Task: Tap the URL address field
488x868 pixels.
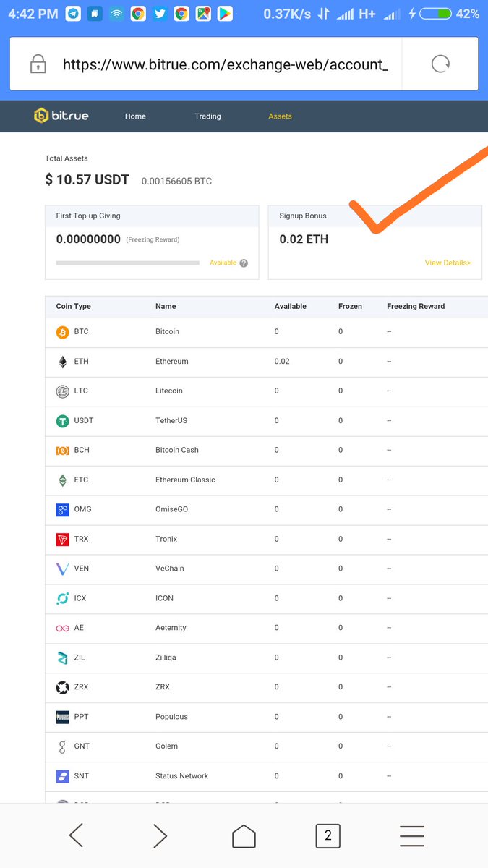Action: pyautogui.click(x=226, y=64)
